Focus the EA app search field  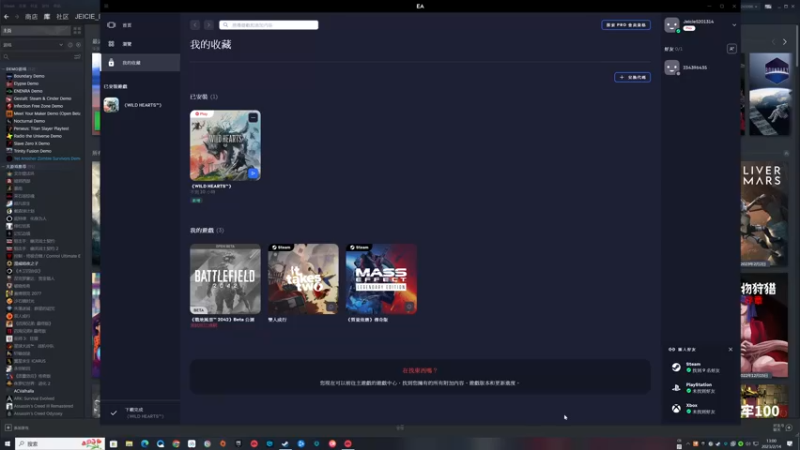(x=269, y=25)
